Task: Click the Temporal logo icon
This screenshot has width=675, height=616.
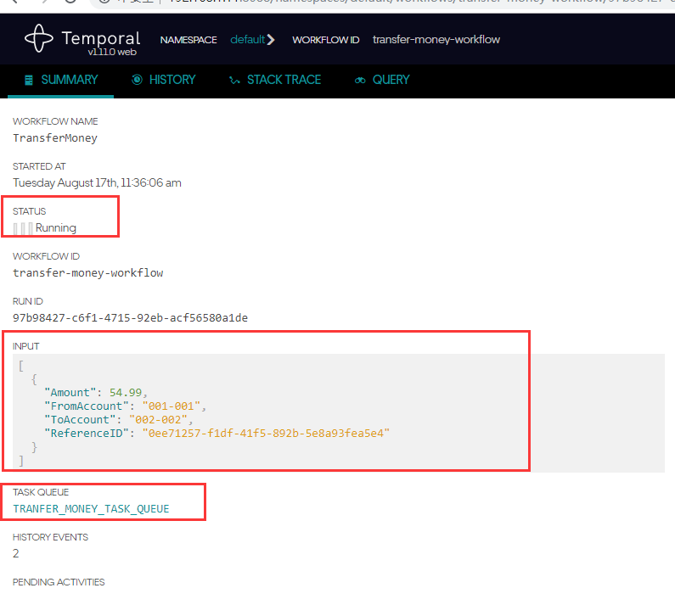Action: pos(39,39)
